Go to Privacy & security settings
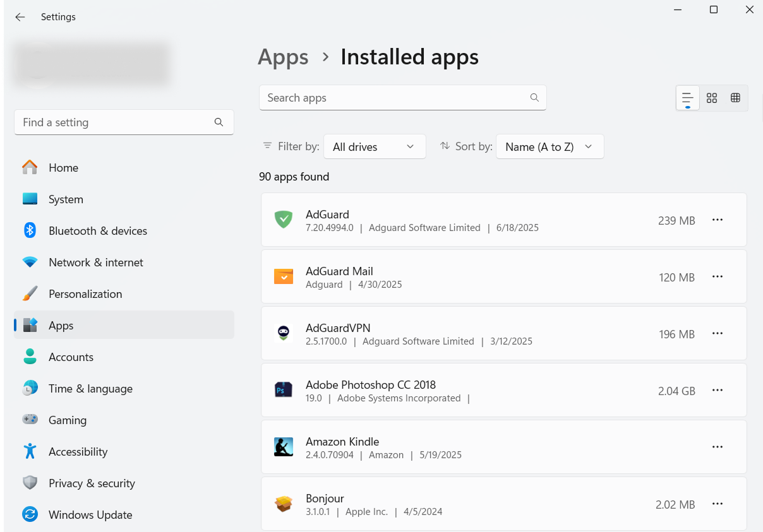The image size is (763, 532). [92, 483]
